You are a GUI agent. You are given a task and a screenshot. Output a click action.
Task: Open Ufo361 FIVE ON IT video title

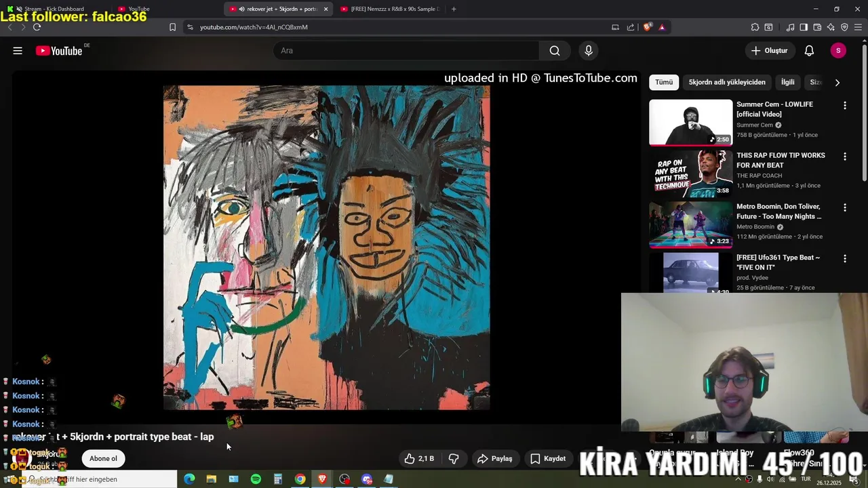point(778,262)
